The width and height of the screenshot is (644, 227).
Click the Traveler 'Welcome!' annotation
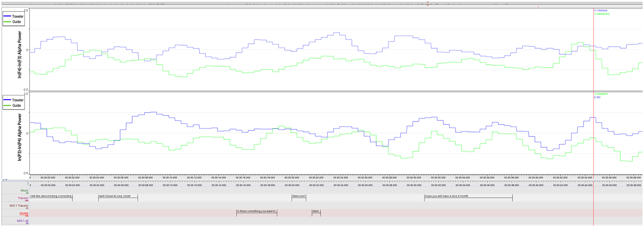299,196
